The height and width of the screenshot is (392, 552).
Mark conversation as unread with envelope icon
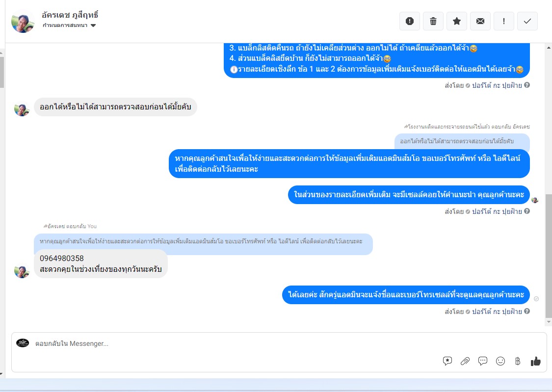point(480,21)
